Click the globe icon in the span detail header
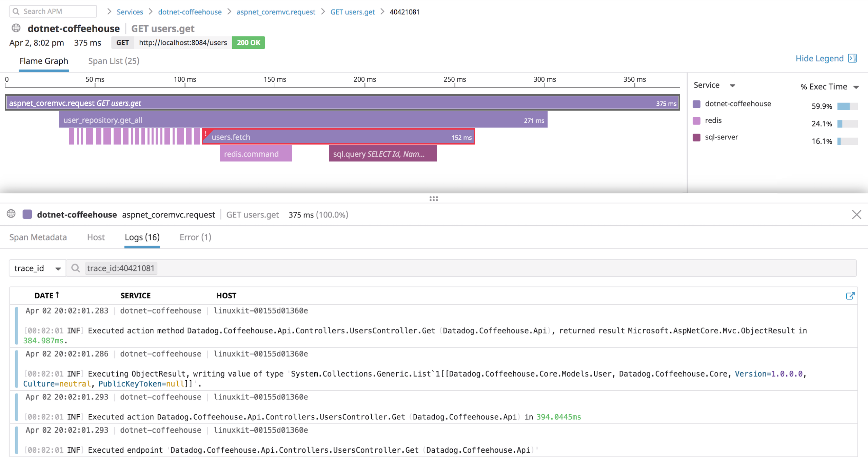This screenshot has width=868, height=457. tap(11, 214)
